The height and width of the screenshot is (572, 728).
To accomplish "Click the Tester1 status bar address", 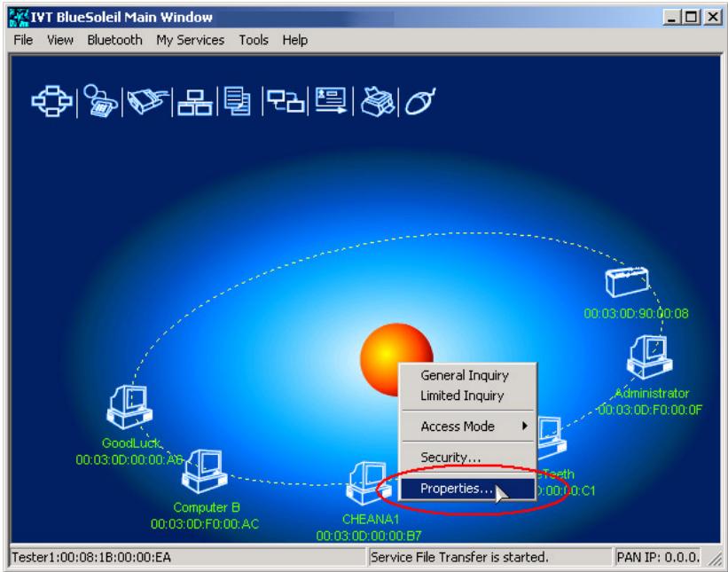I will click(x=91, y=557).
